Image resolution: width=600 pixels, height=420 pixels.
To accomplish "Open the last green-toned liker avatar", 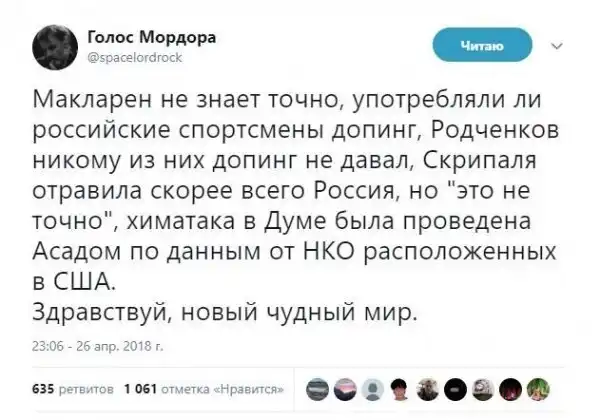I will [x=537, y=387].
